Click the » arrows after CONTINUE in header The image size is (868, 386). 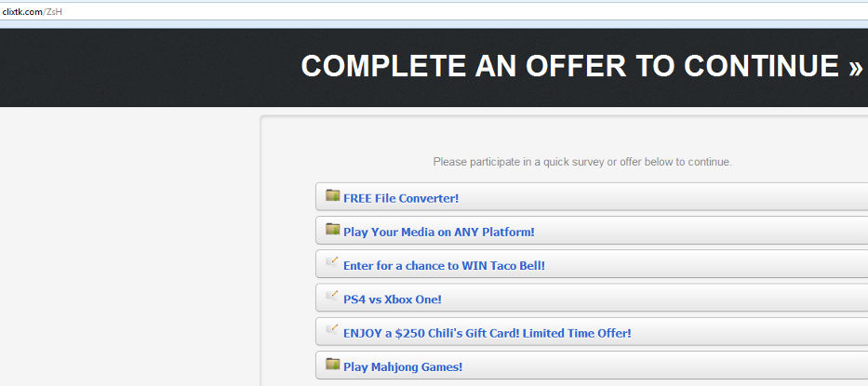click(855, 67)
